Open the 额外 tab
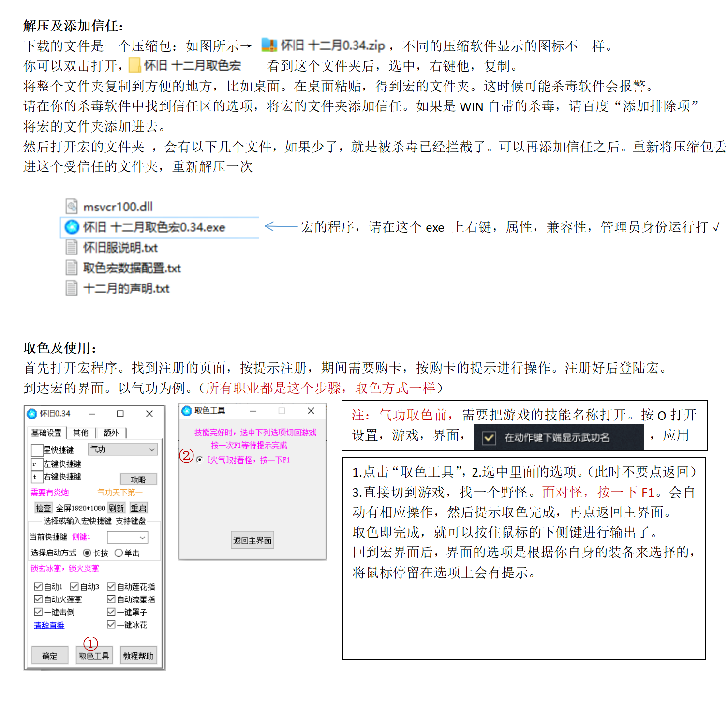This screenshot has height=703, width=728. [x=111, y=433]
